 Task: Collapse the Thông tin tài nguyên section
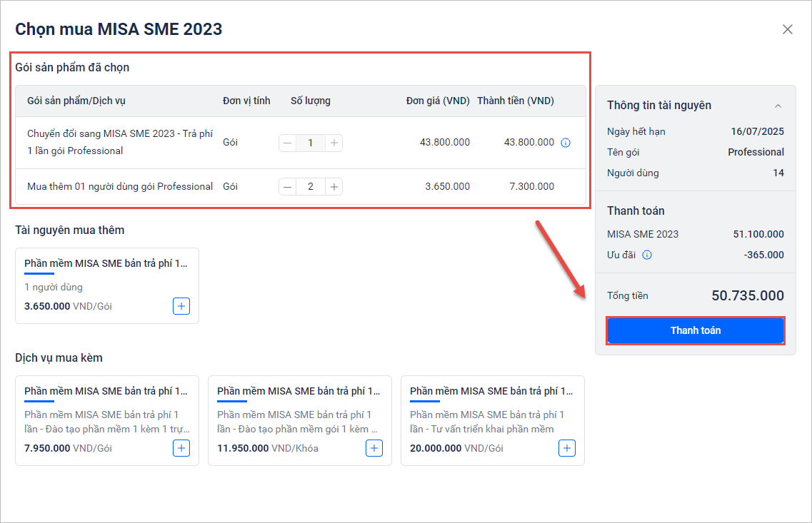778,106
